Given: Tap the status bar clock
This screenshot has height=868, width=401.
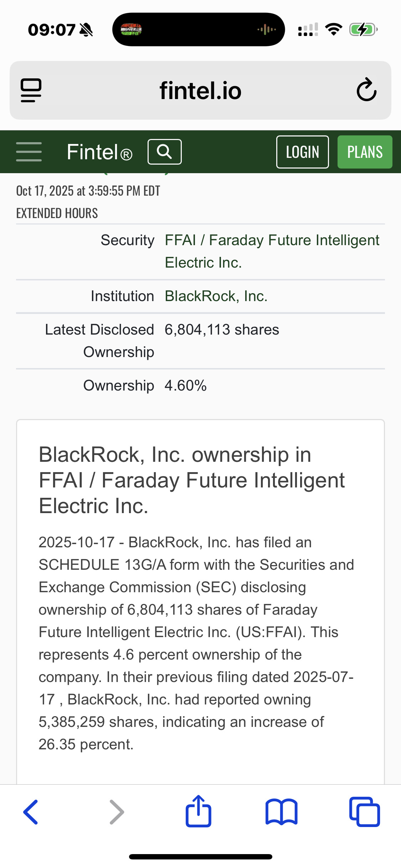Looking at the screenshot, I should click(52, 30).
